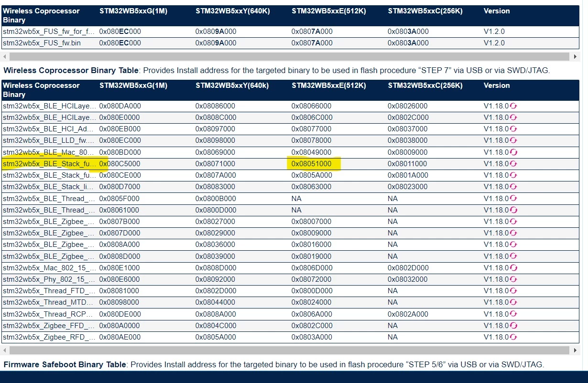The height and width of the screenshot is (383, 588).
Task: Click update icon in stm32wb5x_Zigbee_FFD row
Action: [x=513, y=326]
